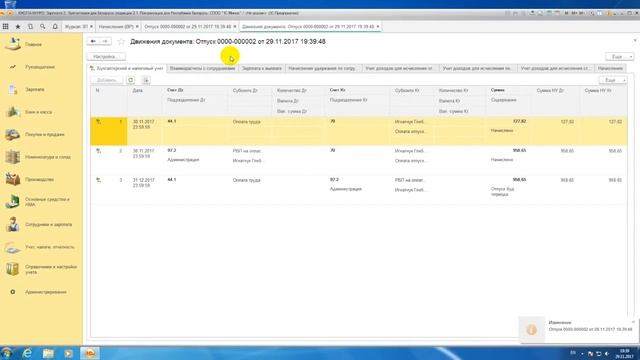Close the Движения документа tab
Screen dimensions: 640x360
[x=378, y=27]
